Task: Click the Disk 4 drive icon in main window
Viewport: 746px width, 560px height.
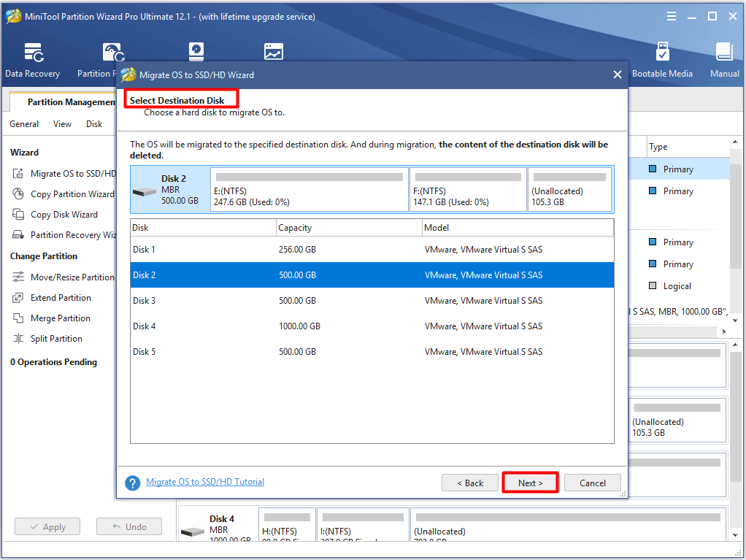Action: tap(193, 532)
